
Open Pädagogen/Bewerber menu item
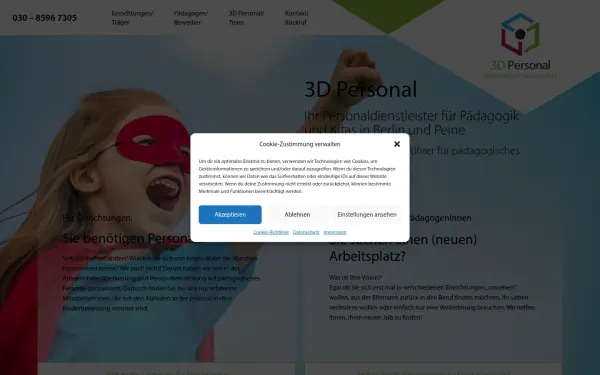point(191,18)
